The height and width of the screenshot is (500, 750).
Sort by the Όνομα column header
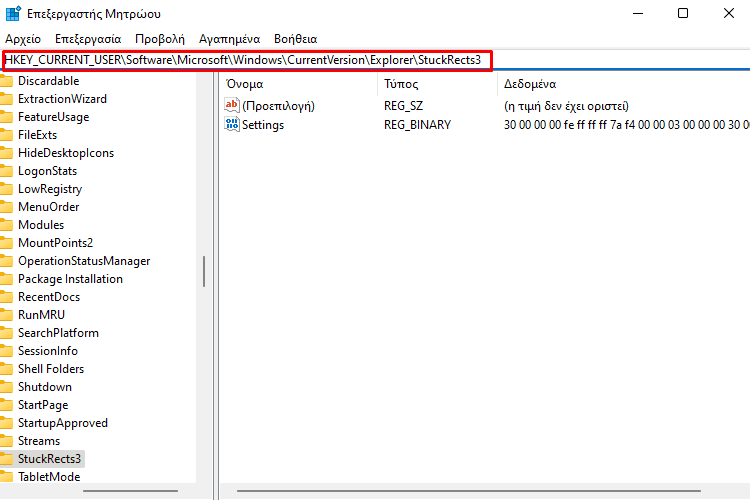(299, 84)
